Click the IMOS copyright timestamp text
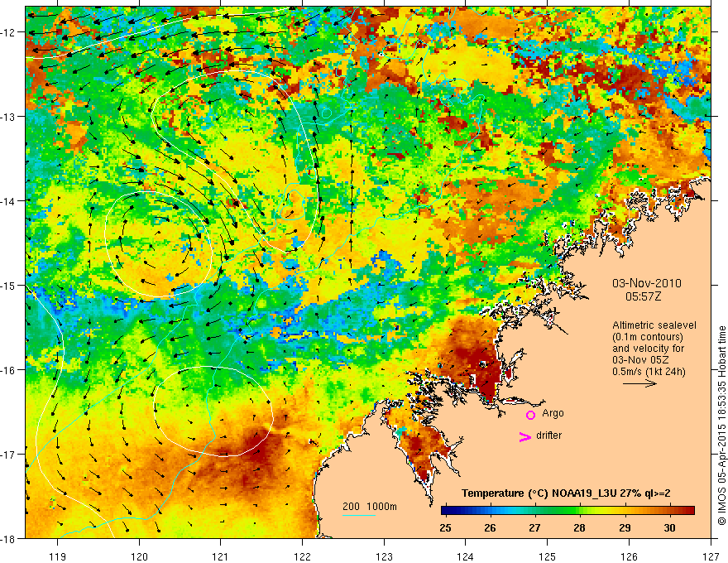The height and width of the screenshot is (563, 728). (x=721, y=426)
